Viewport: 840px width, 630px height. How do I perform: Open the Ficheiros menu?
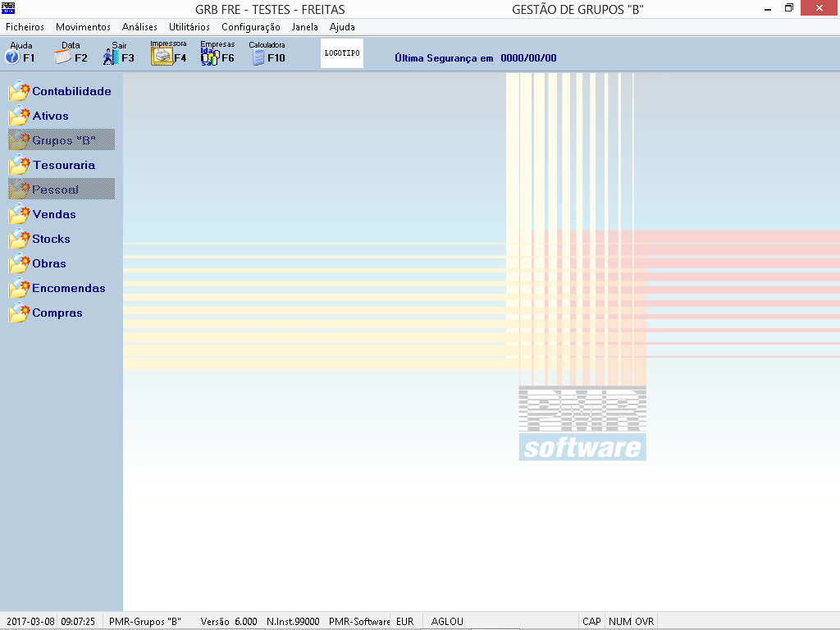click(x=25, y=27)
